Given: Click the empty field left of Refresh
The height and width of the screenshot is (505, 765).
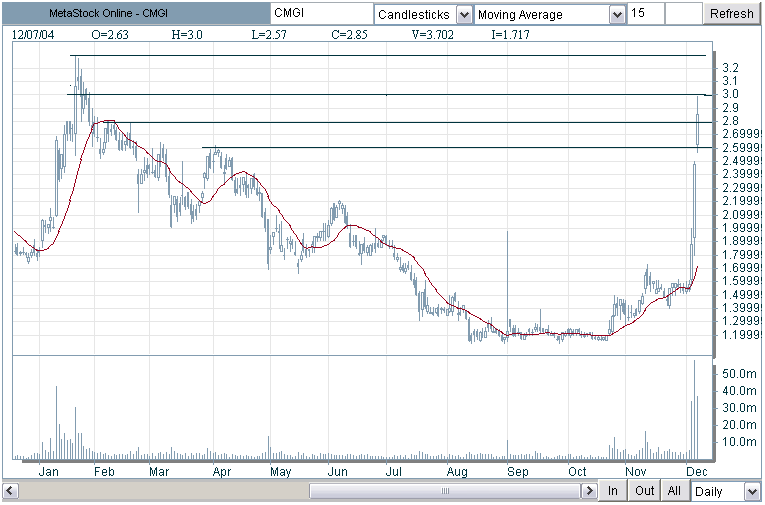Looking at the screenshot, I should pyautogui.click(x=684, y=14).
